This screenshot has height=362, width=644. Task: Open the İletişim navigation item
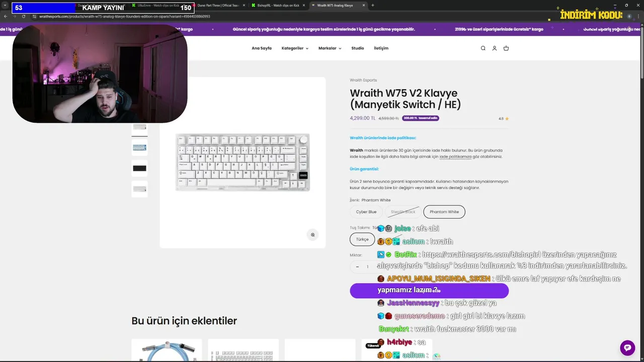click(381, 48)
